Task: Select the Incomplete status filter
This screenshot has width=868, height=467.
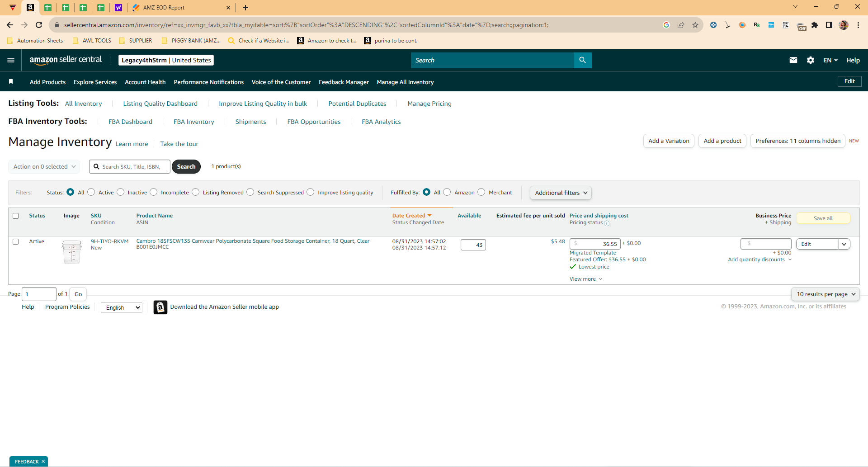Action: [x=154, y=192]
